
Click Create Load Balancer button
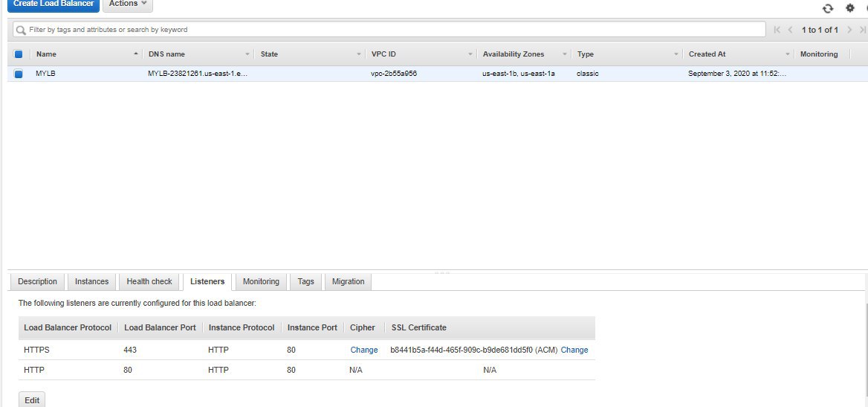pos(54,4)
